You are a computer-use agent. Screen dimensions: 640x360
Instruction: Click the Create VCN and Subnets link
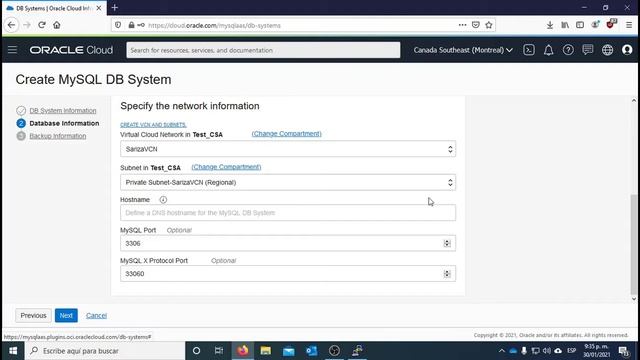coord(153,124)
